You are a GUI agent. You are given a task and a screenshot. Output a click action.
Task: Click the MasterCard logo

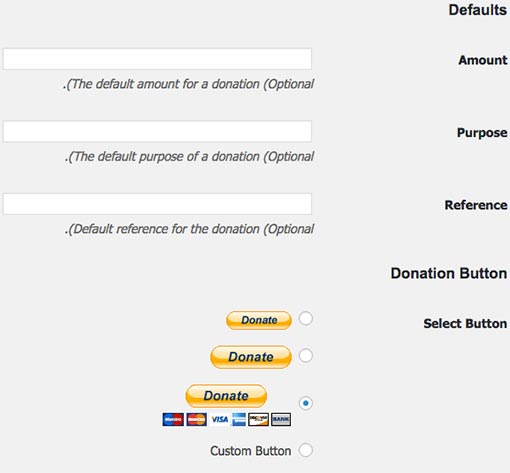point(197,419)
